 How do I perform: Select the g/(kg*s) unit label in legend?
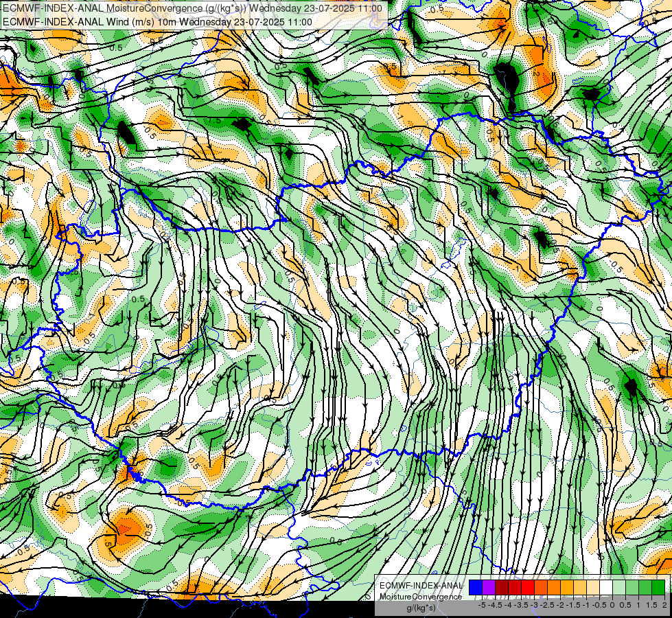(421, 608)
